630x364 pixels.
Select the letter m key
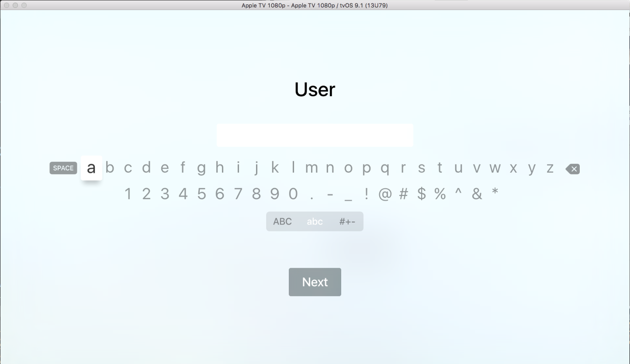point(312,167)
